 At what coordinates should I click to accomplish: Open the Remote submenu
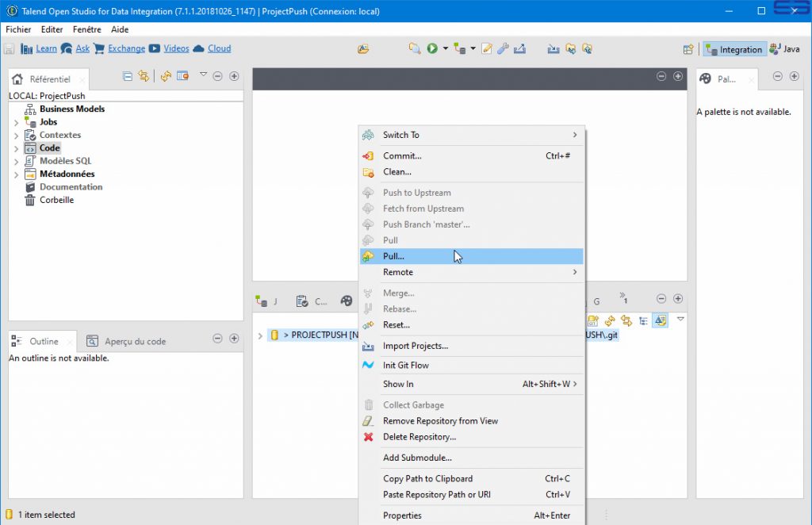click(x=472, y=272)
